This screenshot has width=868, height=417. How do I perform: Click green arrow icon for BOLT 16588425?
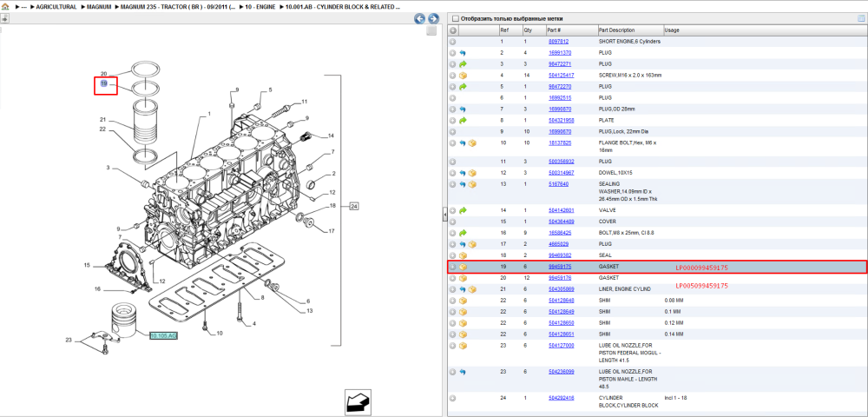[463, 233]
